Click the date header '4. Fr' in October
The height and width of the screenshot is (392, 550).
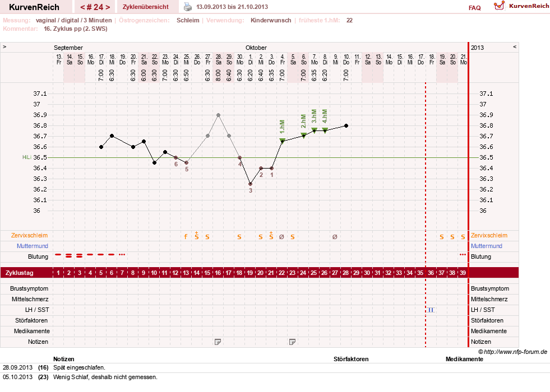282,59
